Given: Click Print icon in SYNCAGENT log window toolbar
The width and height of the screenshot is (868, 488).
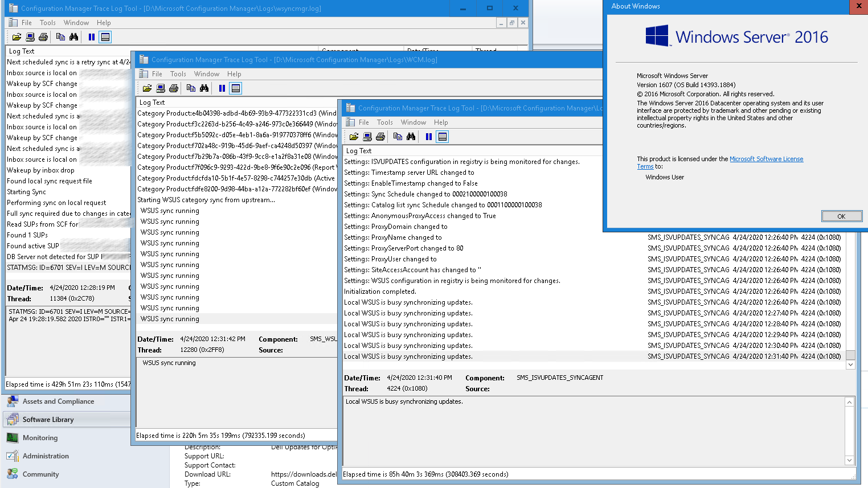Looking at the screenshot, I should [x=380, y=137].
